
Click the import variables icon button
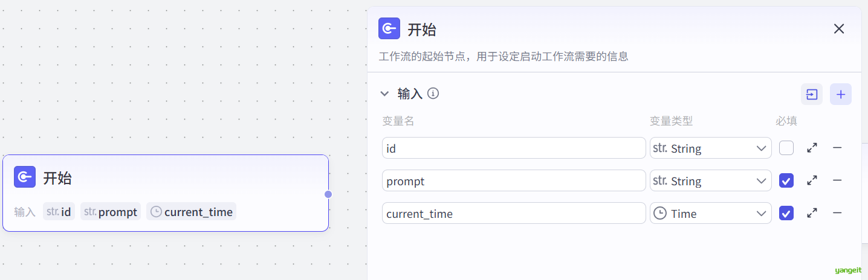click(x=812, y=94)
